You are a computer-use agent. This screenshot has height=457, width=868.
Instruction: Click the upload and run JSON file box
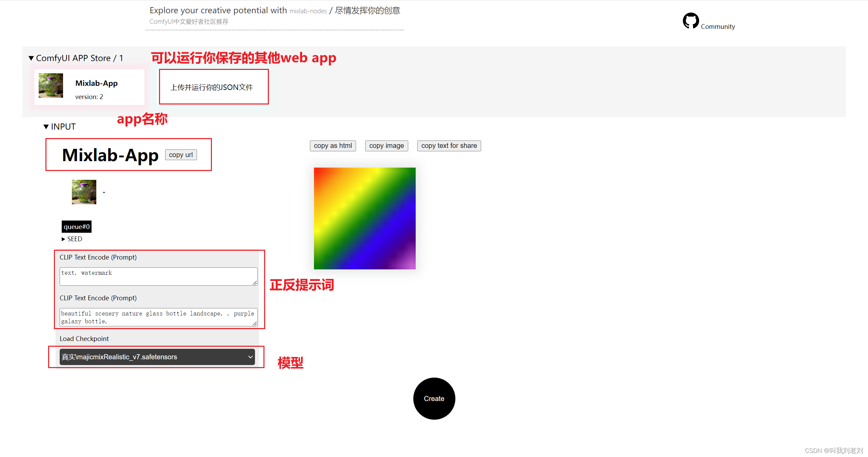point(214,87)
